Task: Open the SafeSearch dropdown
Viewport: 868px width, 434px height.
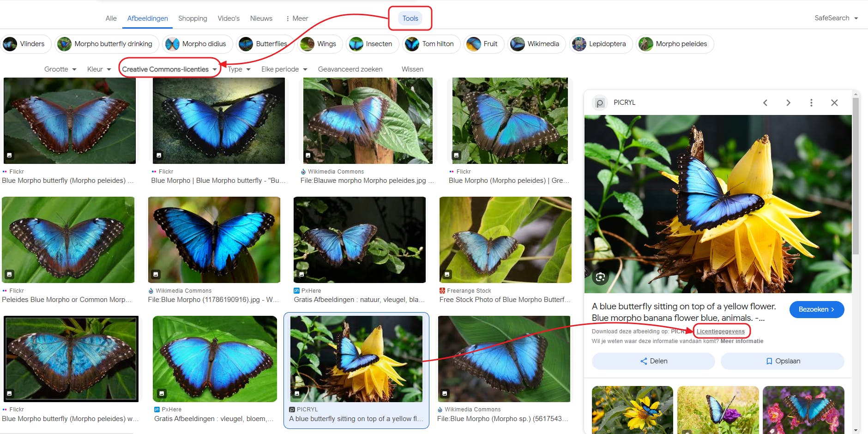Action: click(x=836, y=18)
